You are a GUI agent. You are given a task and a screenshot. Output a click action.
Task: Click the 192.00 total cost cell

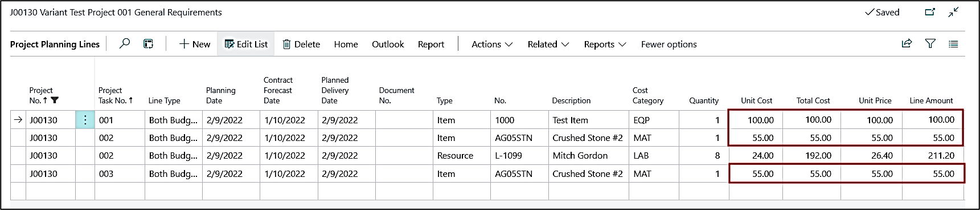813,155
